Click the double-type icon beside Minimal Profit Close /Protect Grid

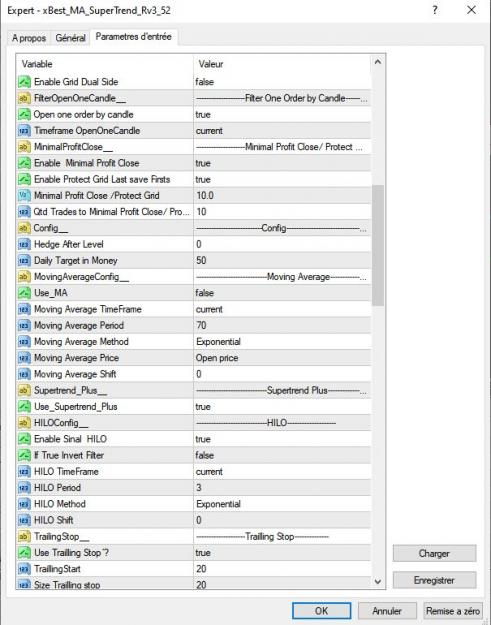coord(24,196)
